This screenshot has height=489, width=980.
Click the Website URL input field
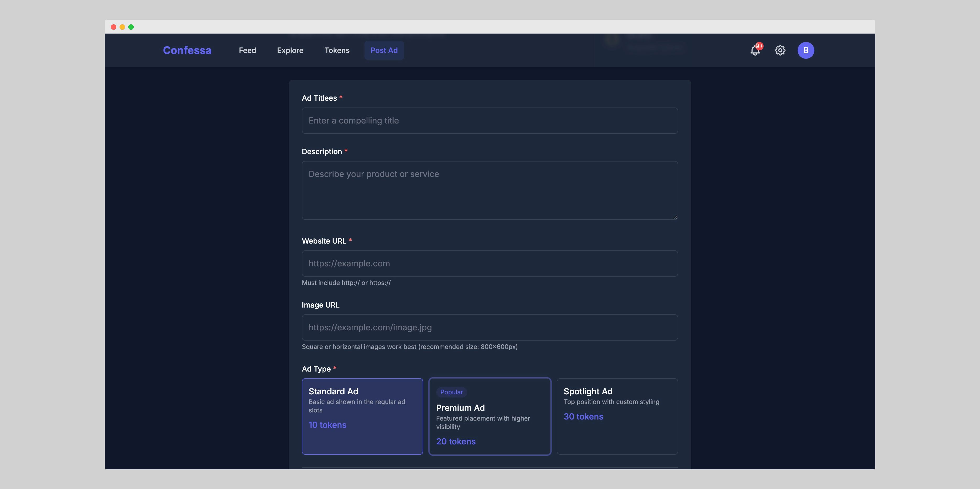click(x=489, y=263)
